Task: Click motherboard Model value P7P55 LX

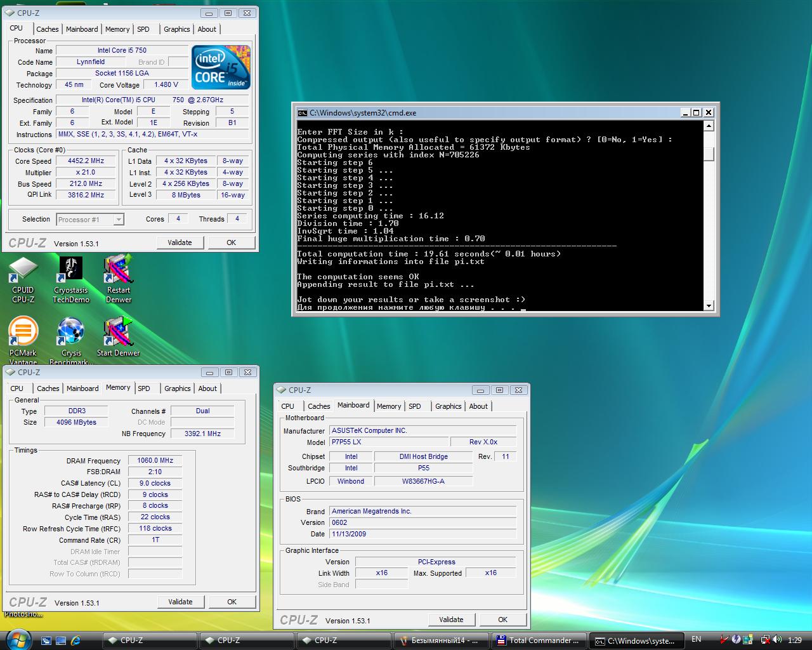Action: [388, 442]
